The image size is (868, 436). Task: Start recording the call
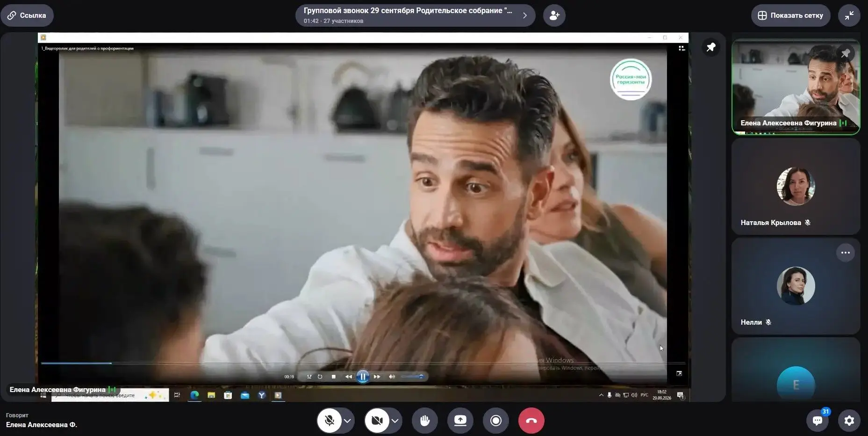pyautogui.click(x=496, y=421)
